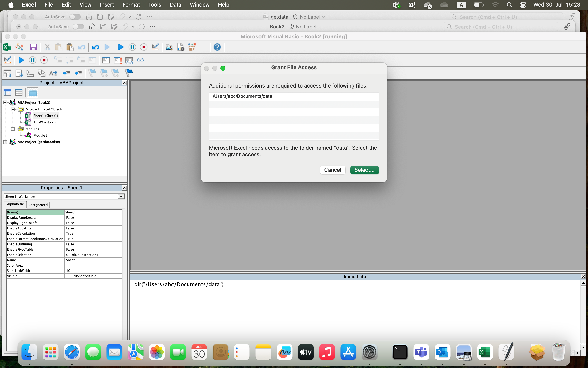Select /Users/abc/Documents/data file entry
Screen dimensions: 588x368
click(294, 96)
